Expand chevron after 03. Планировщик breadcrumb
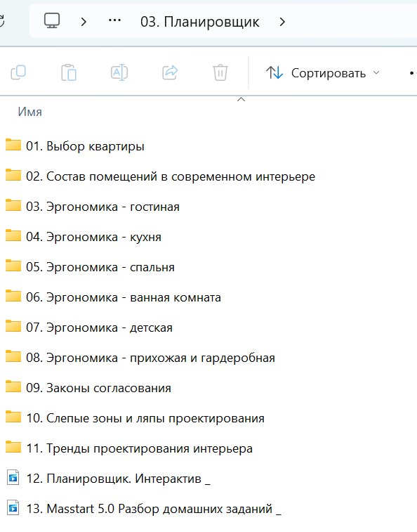The width and height of the screenshot is (417, 532). [x=282, y=22]
